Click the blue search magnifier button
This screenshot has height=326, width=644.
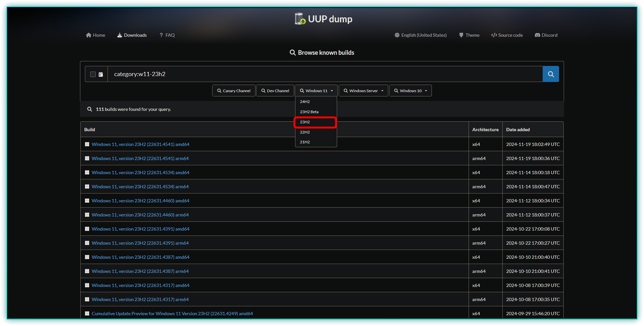coord(551,74)
